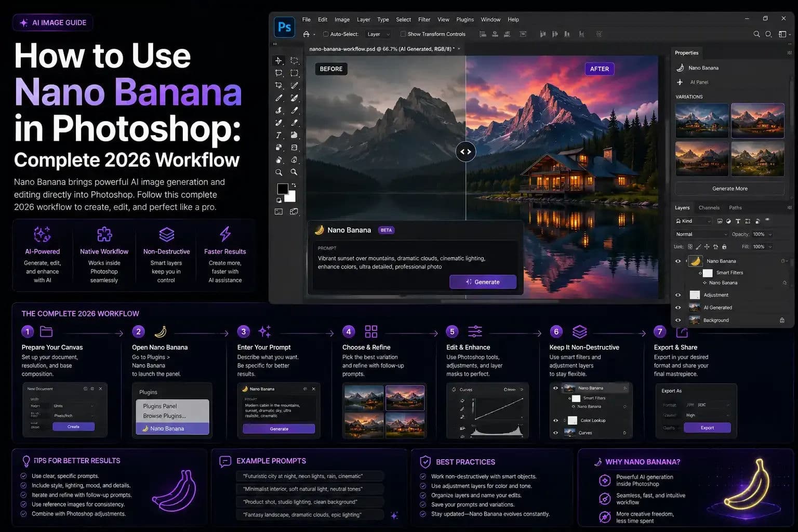Image resolution: width=798 pixels, height=532 pixels.
Task: Click the search magnifier icon top right
Action: tap(756, 34)
